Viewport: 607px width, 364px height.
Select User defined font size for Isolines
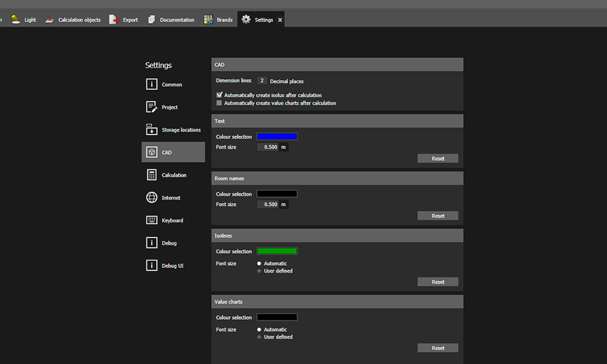click(x=259, y=271)
